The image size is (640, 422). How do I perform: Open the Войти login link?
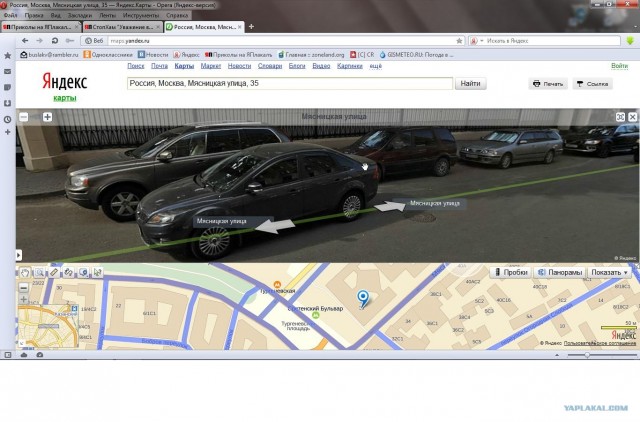(x=619, y=66)
